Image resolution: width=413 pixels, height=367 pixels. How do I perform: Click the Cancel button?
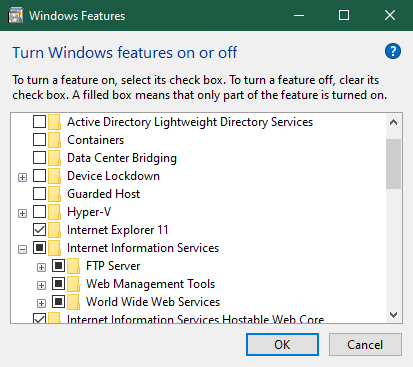(365, 344)
